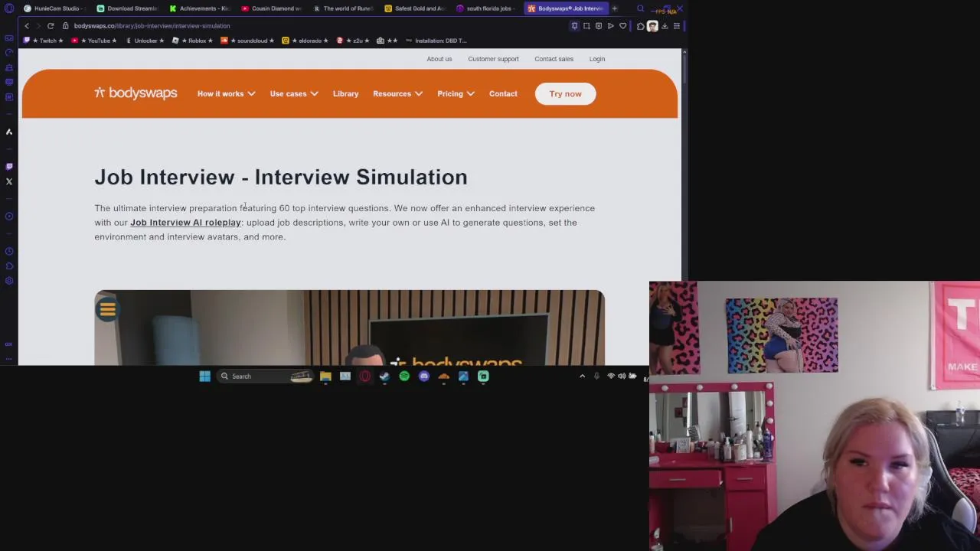Go back using the browser back arrow

click(x=27, y=26)
